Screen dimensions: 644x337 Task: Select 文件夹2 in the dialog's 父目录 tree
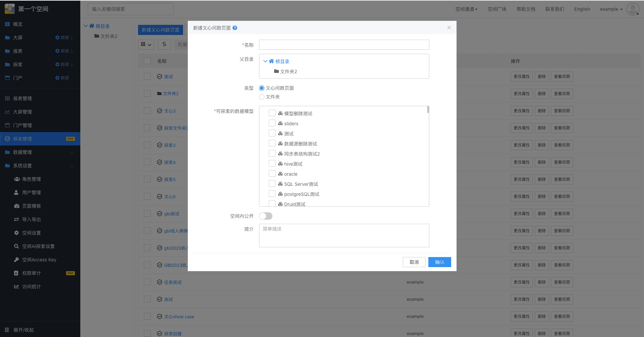coord(285,72)
